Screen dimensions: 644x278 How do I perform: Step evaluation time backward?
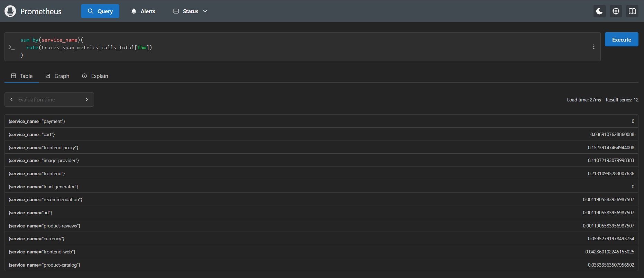[11, 100]
